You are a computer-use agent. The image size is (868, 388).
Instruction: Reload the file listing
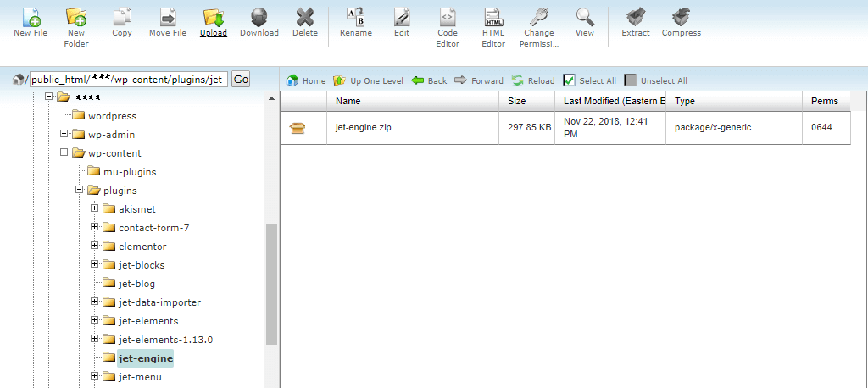coord(532,80)
